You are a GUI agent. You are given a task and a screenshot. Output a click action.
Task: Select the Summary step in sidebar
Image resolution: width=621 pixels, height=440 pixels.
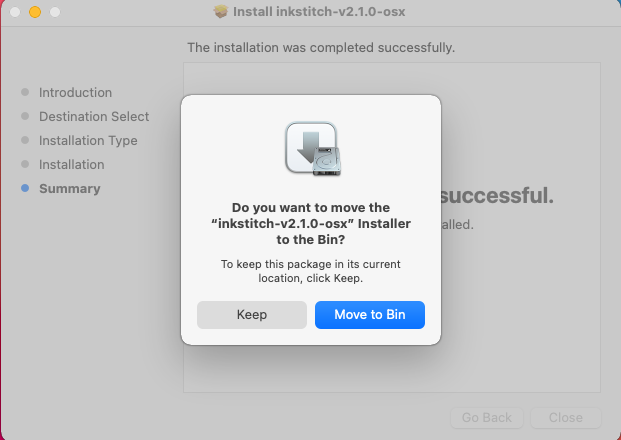point(70,189)
